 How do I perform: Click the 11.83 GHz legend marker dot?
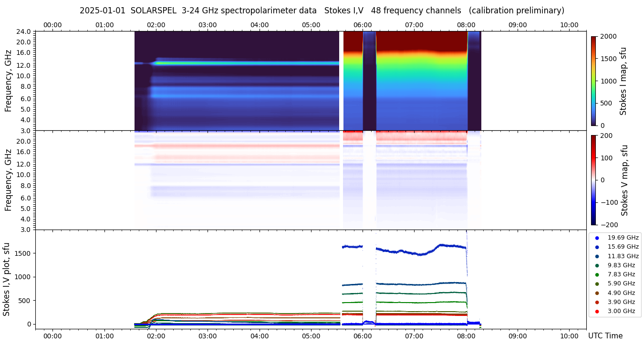pyautogui.click(x=597, y=256)
